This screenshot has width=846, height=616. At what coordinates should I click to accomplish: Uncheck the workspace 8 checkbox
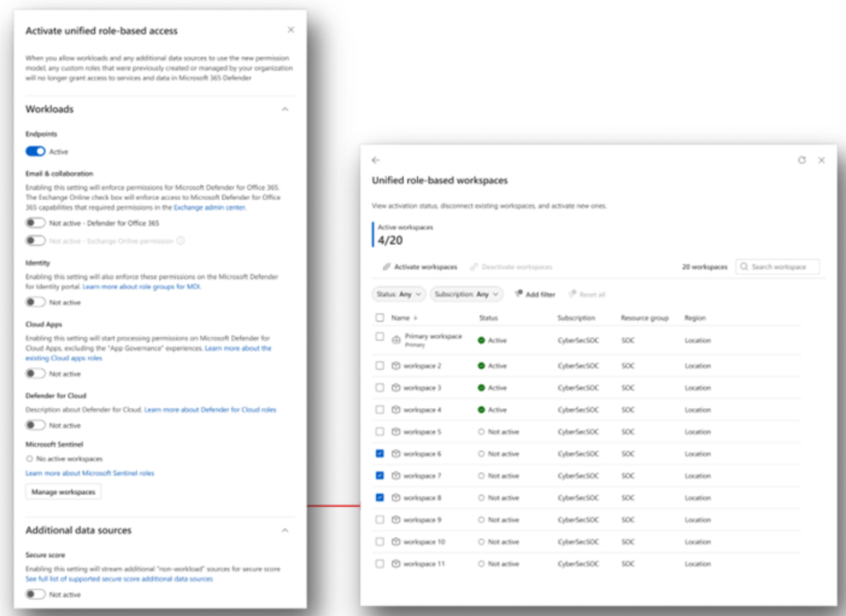(380, 498)
